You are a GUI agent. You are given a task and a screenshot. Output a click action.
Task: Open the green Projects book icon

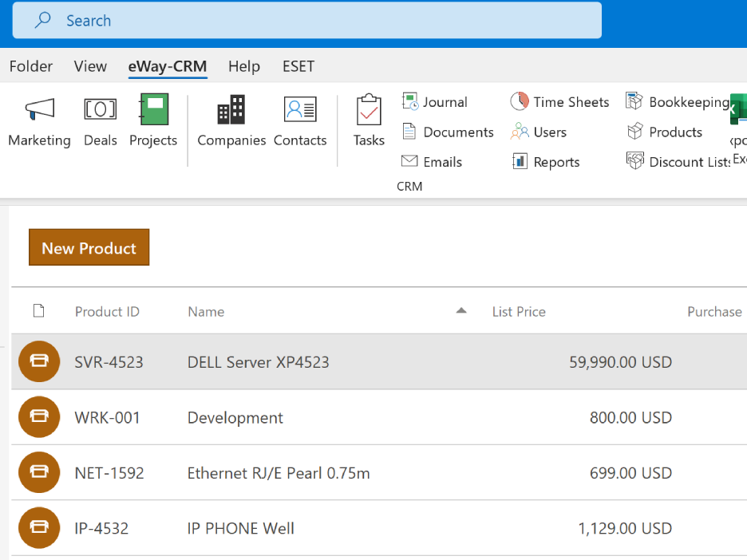pyautogui.click(x=153, y=109)
